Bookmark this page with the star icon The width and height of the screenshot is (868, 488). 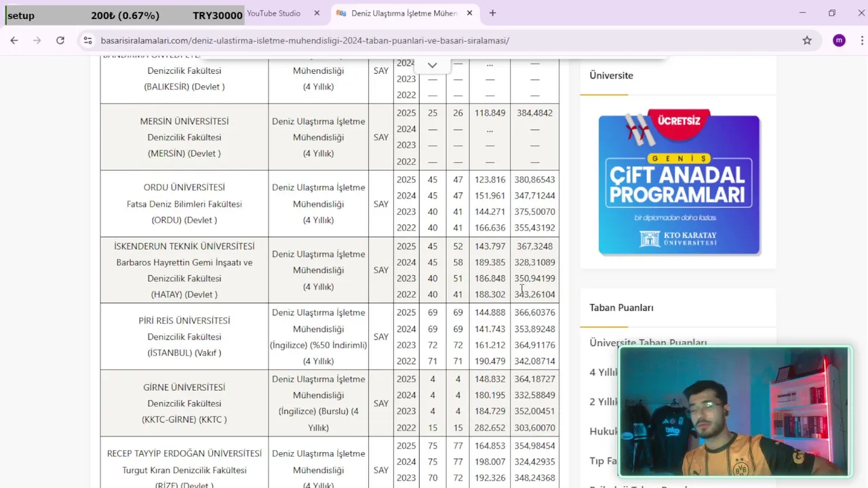point(807,41)
